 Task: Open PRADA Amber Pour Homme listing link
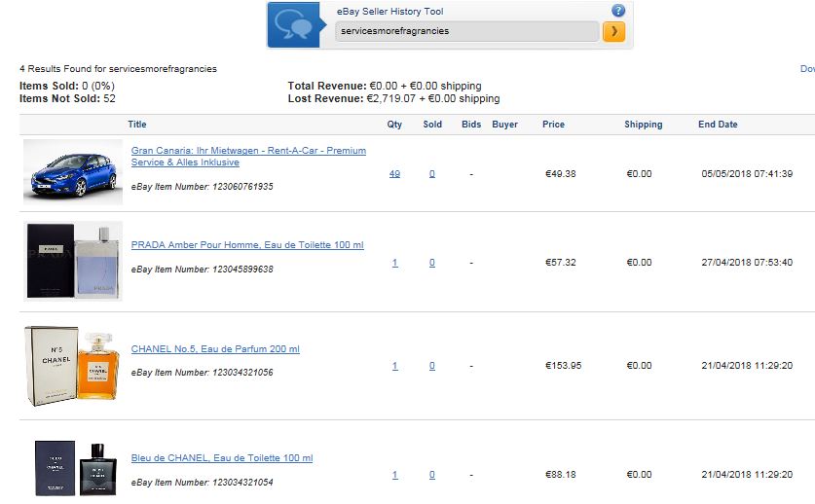247,245
